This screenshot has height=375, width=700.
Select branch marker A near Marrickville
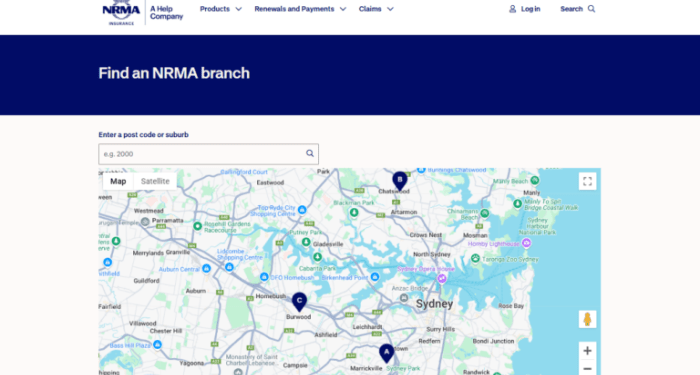point(387,353)
